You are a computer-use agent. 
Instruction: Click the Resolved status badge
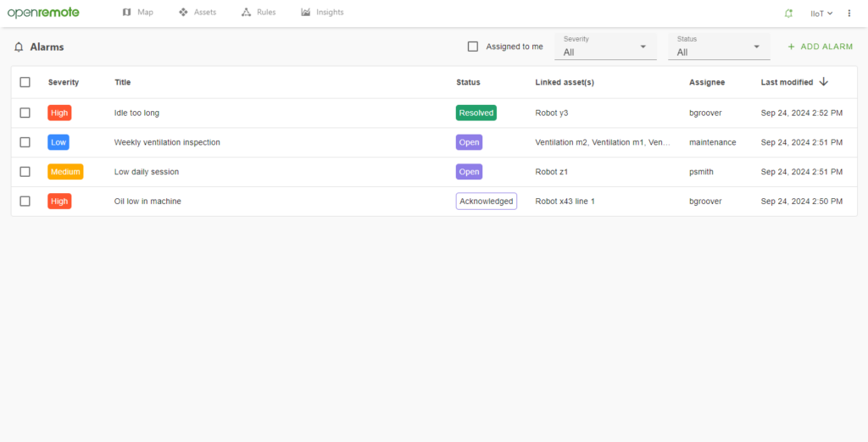[476, 113]
